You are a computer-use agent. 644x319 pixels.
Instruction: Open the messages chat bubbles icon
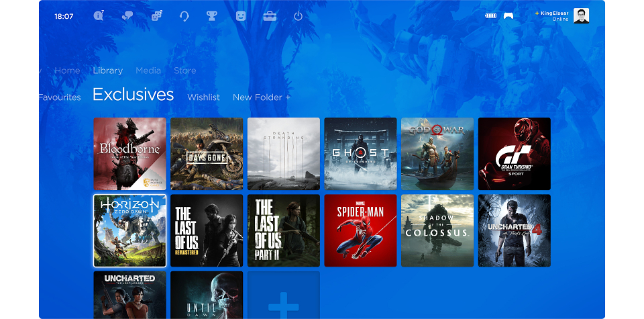127,16
